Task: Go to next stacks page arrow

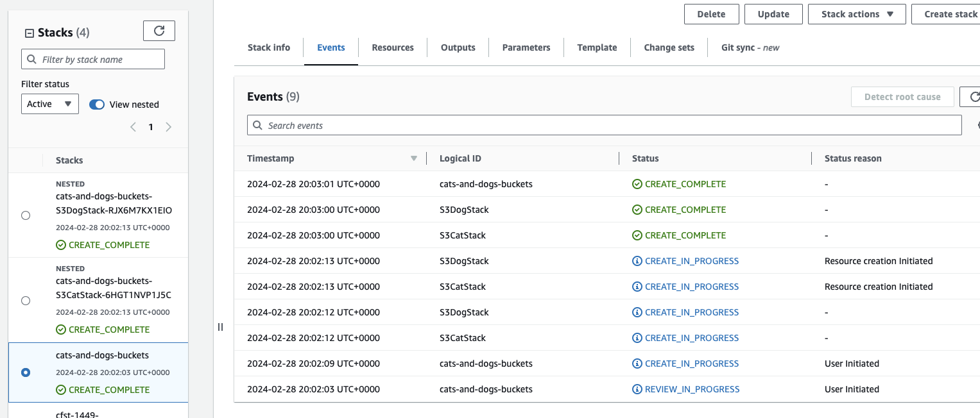Action: (168, 127)
